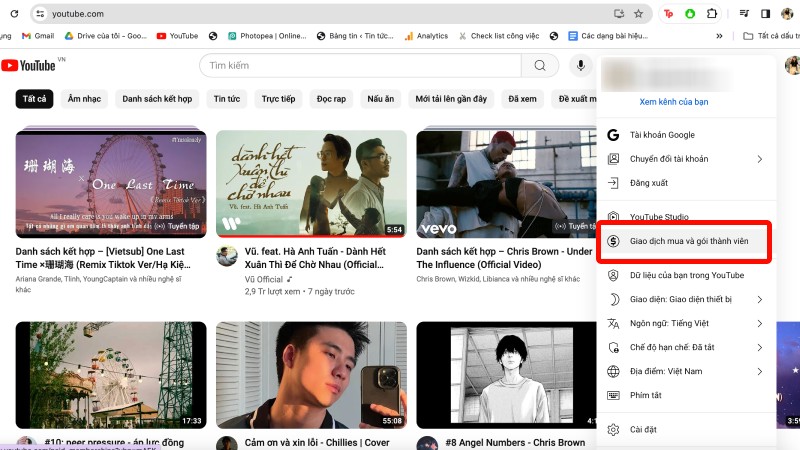
Task: Open Chế độ hạn chế: Đã tắt option
Action: click(686, 347)
